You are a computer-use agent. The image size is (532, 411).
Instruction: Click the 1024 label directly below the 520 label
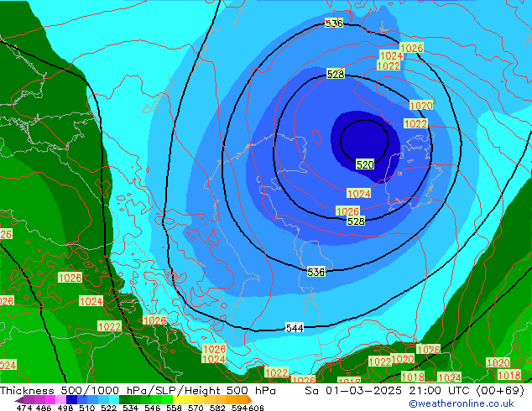[x=359, y=194]
